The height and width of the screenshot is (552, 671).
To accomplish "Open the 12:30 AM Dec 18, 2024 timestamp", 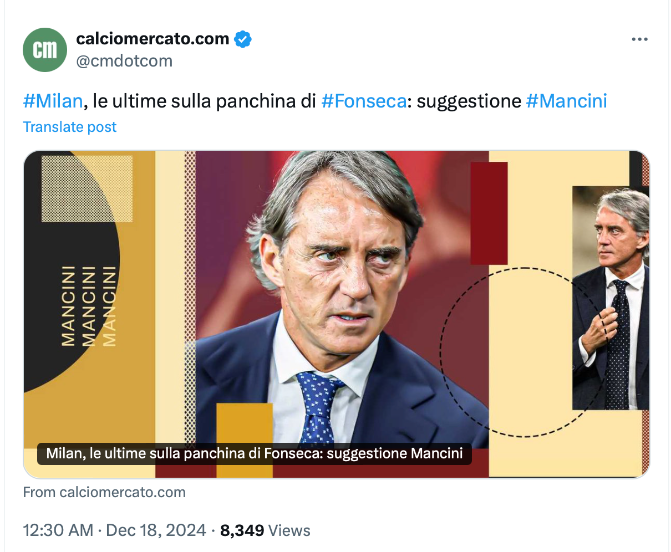I will [x=115, y=531].
